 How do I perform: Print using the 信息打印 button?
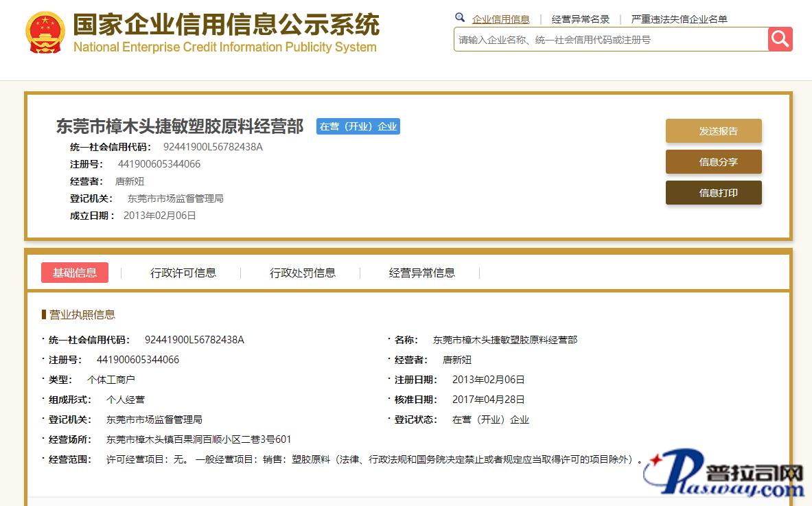(713, 193)
